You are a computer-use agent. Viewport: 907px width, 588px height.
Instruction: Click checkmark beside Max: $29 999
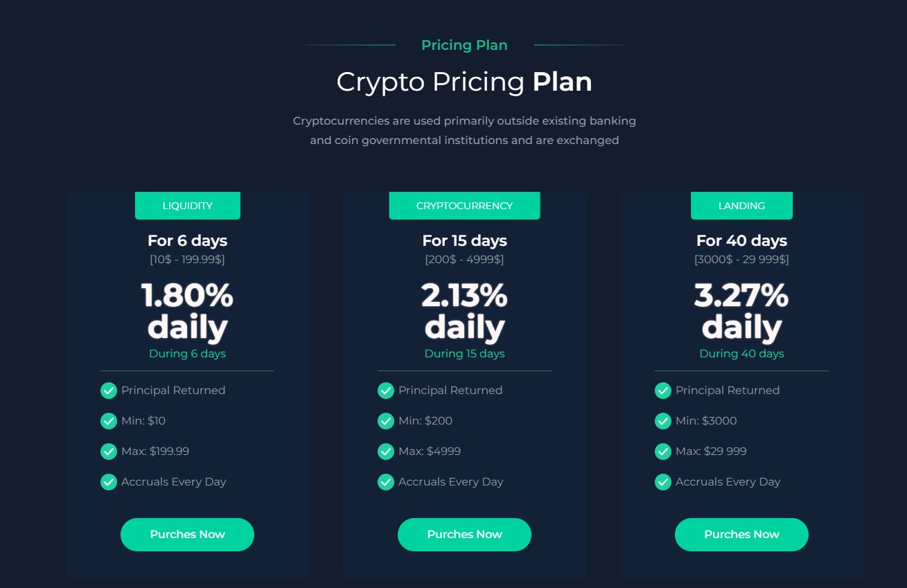click(x=663, y=452)
